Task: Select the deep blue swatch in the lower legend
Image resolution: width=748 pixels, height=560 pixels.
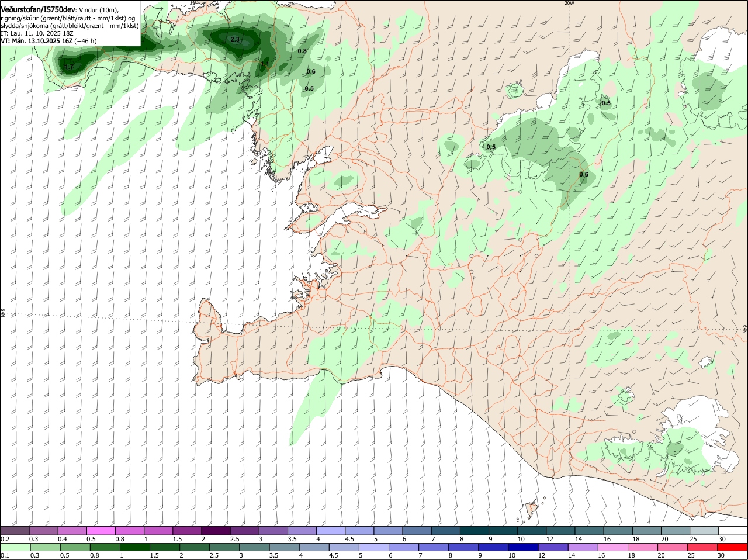Action: click(523, 547)
